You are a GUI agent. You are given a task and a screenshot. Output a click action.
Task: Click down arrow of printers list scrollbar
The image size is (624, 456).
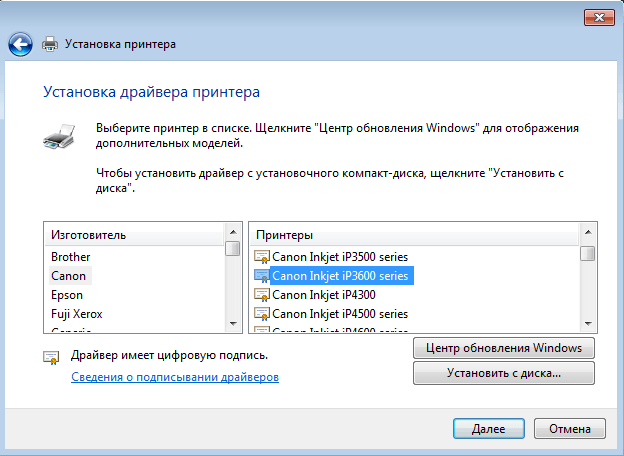pos(588,323)
